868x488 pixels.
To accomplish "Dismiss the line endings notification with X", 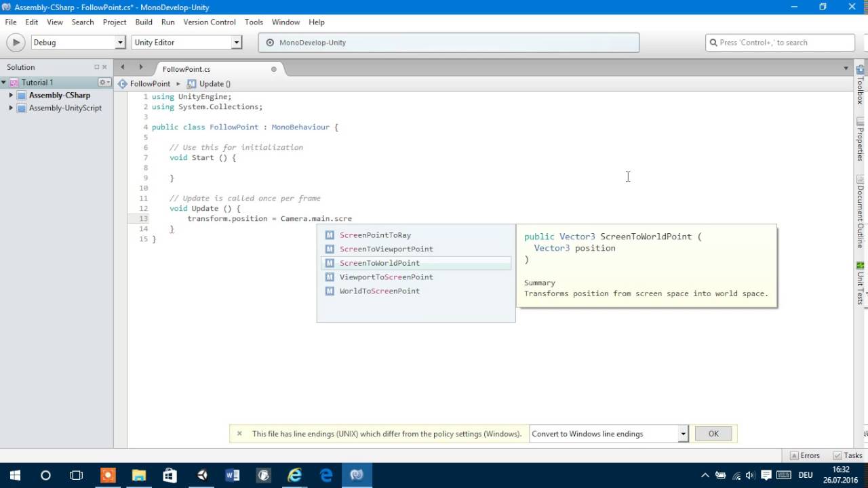I will click(x=239, y=434).
